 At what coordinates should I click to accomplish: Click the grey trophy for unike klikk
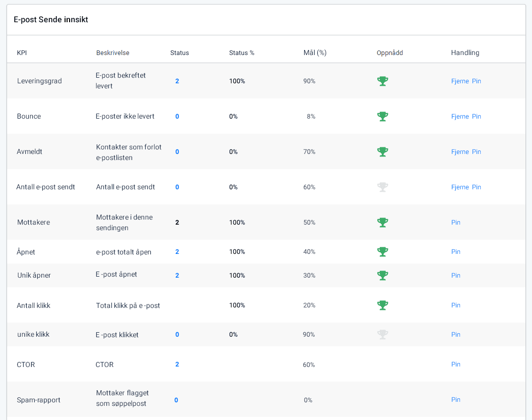tap(383, 335)
